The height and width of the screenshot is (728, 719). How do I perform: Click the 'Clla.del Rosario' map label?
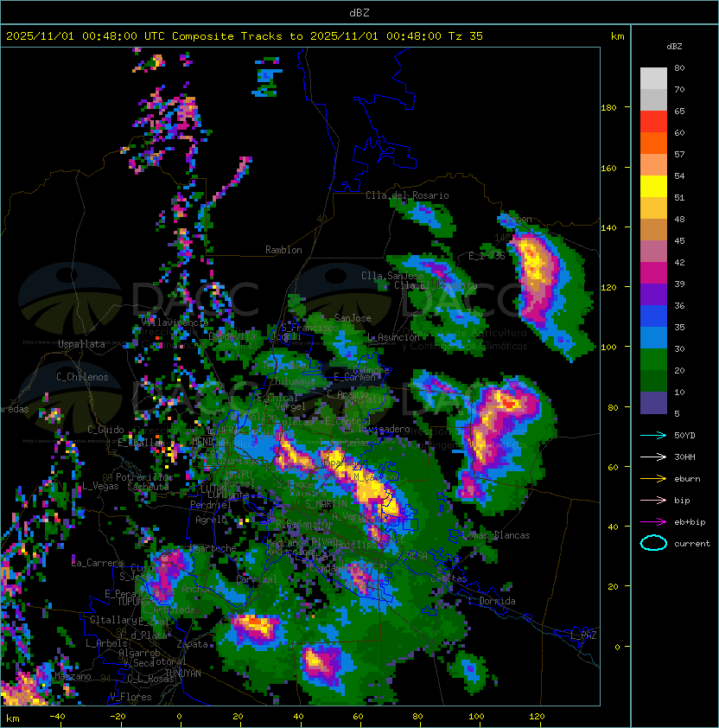point(407,195)
